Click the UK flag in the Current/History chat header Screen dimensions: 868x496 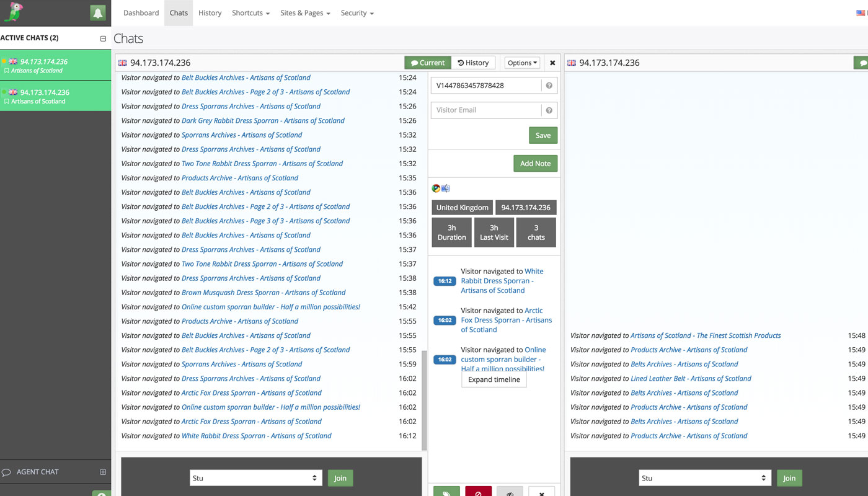tap(122, 63)
